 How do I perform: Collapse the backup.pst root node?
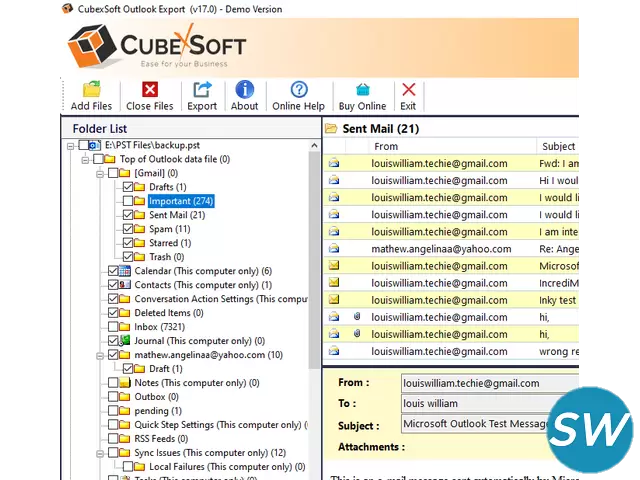72,145
